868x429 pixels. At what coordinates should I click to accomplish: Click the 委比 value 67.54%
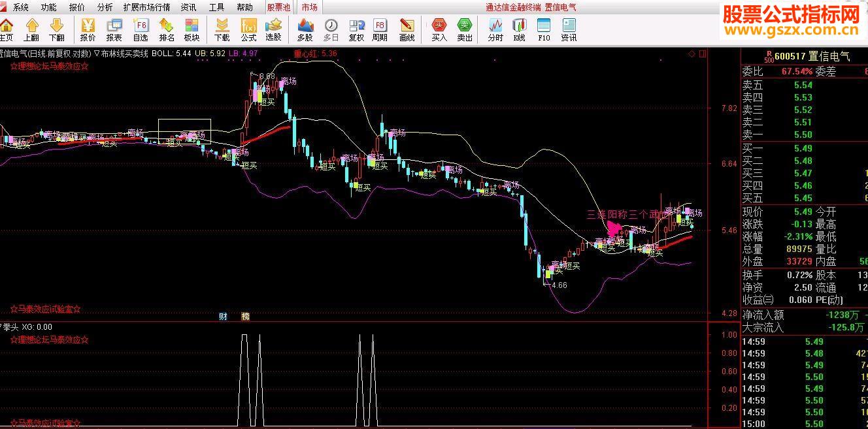(x=797, y=71)
